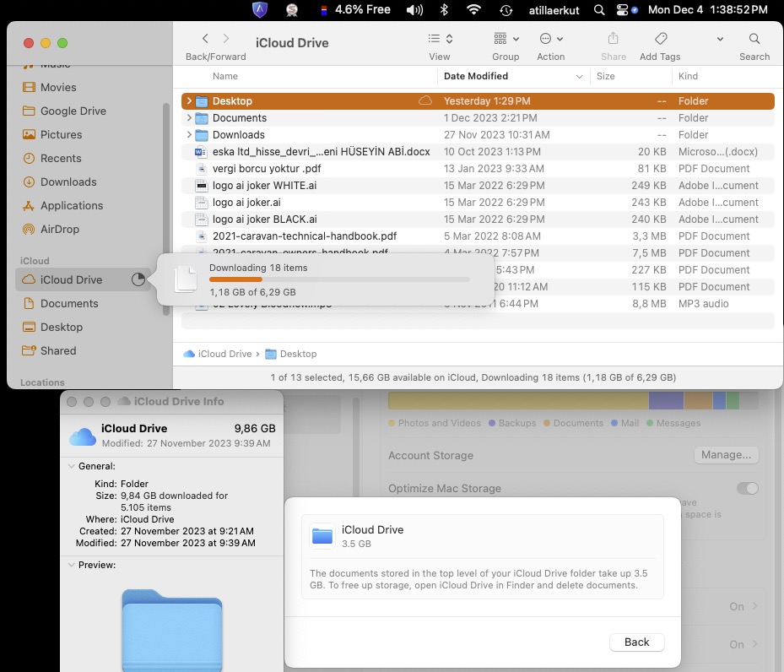Click the Add Tags icon
Image resolution: width=784 pixels, height=672 pixels.
661,39
